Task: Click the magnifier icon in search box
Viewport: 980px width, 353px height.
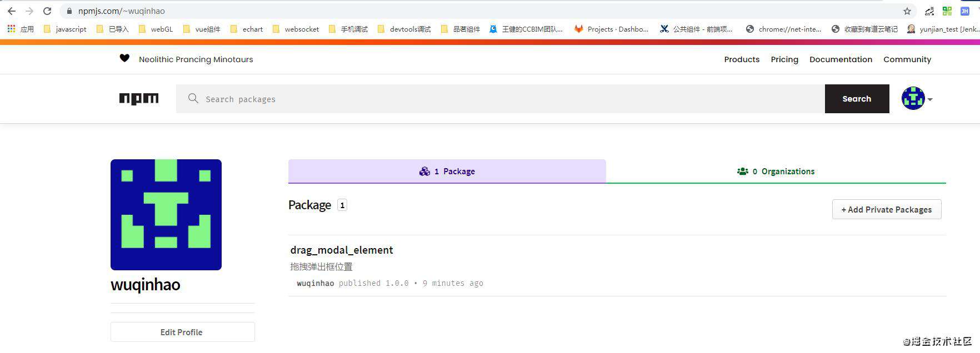Action: pyautogui.click(x=193, y=98)
